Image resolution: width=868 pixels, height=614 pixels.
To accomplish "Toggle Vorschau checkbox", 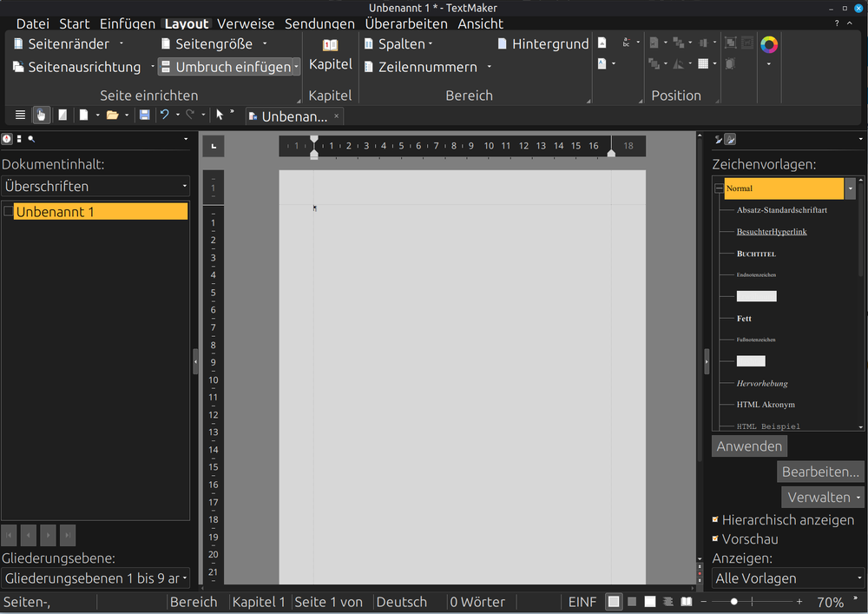I will (715, 538).
